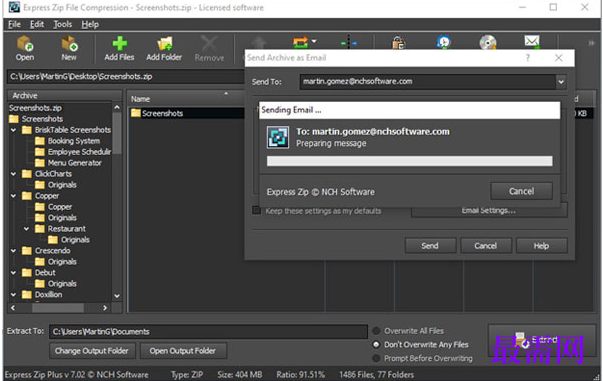This screenshot has width=603, height=381.
Task: Click the Express Zip title bar app icon
Action: click(x=14, y=7)
